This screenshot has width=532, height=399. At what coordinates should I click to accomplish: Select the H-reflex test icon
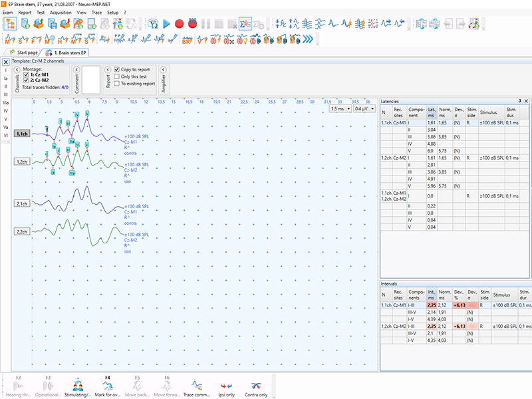[63, 39]
